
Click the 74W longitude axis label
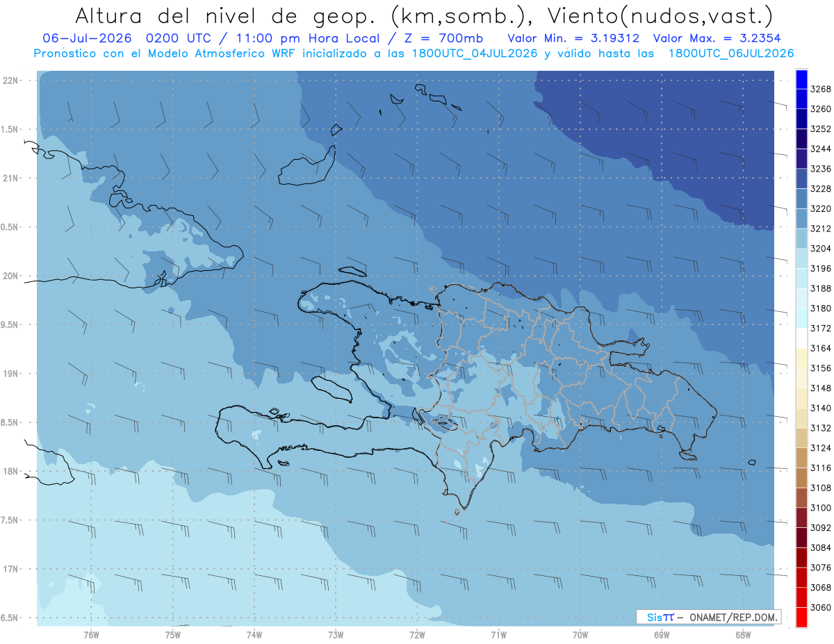254,634
